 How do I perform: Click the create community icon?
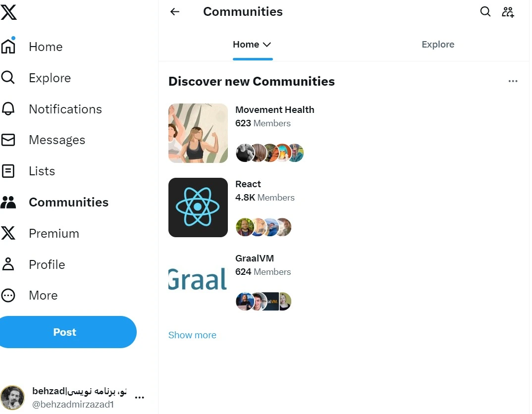[x=508, y=11]
